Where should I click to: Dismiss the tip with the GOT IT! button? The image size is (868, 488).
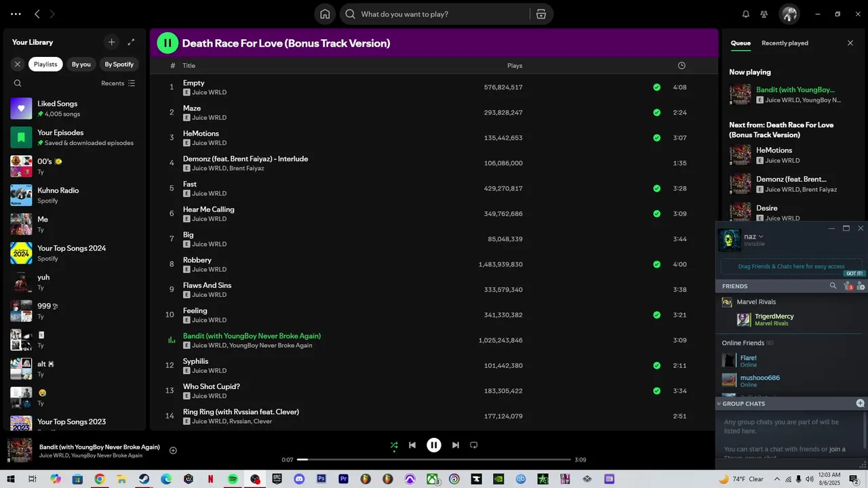(854, 274)
